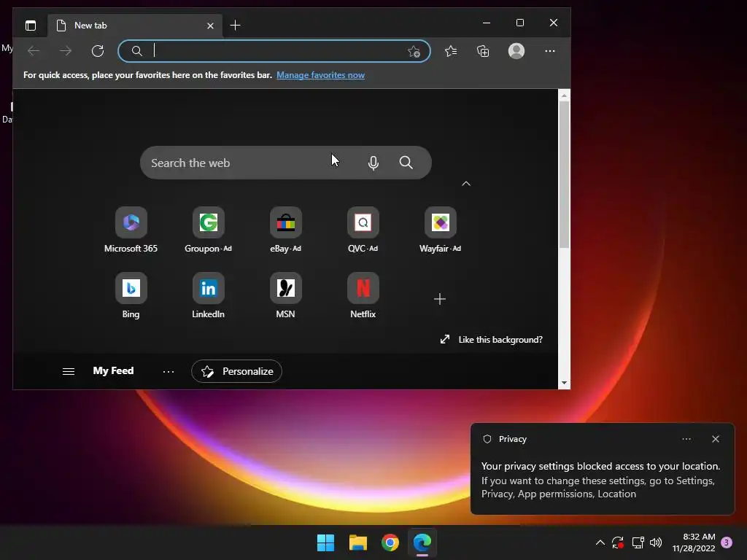Click the web search magnifier icon

(x=406, y=163)
